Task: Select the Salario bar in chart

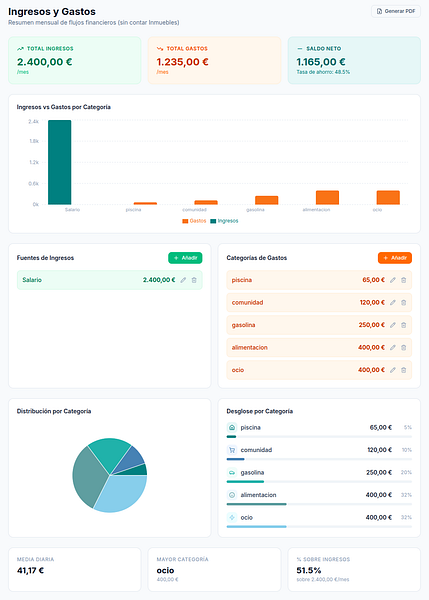Action: pos(59,162)
